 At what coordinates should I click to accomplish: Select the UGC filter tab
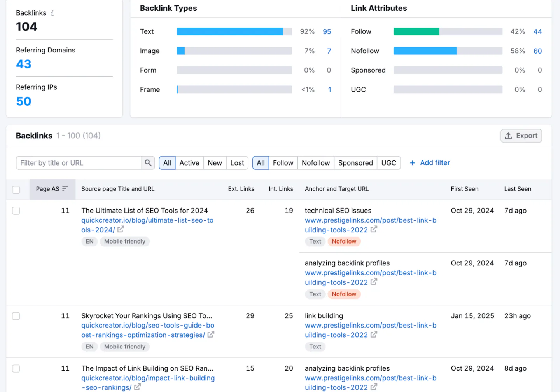point(389,163)
